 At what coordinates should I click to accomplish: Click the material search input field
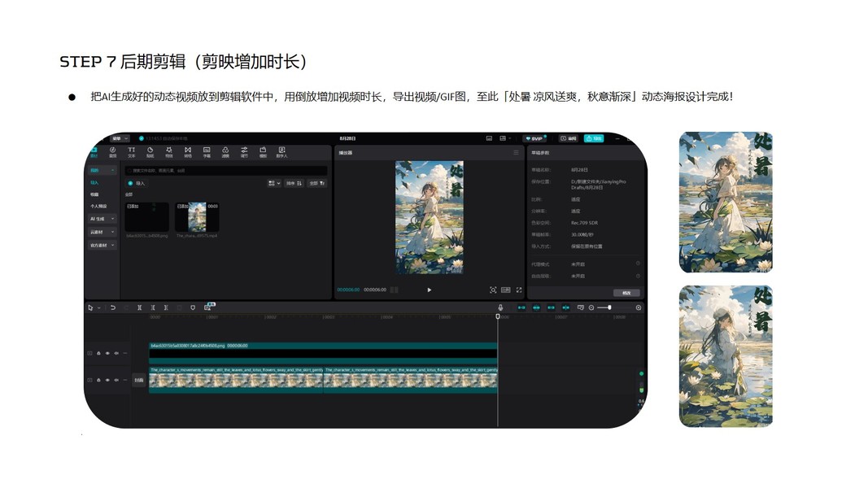226,171
